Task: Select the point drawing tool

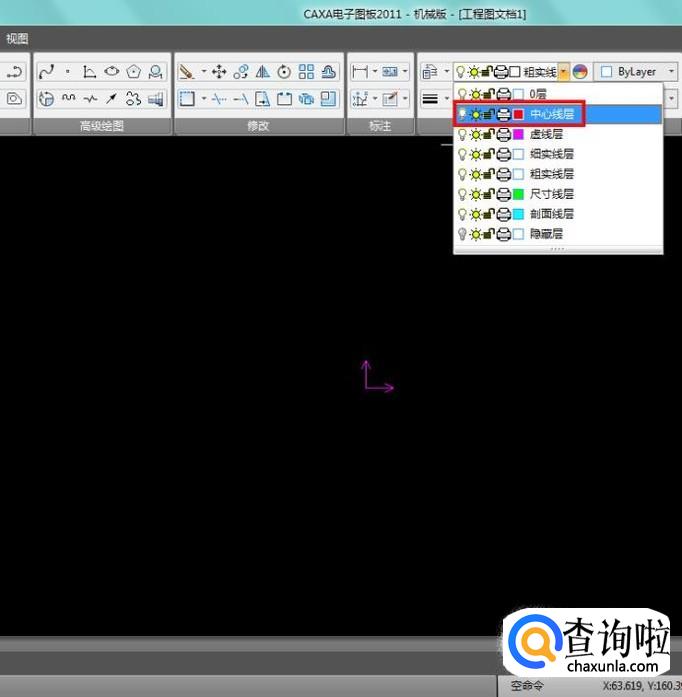Action: pyautogui.click(x=68, y=72)
